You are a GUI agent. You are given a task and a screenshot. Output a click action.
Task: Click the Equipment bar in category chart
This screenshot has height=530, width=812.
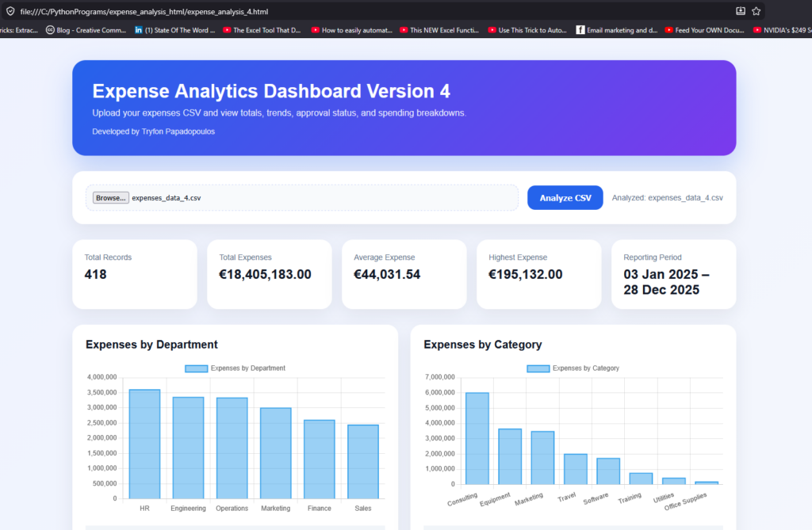click(510, 456)
